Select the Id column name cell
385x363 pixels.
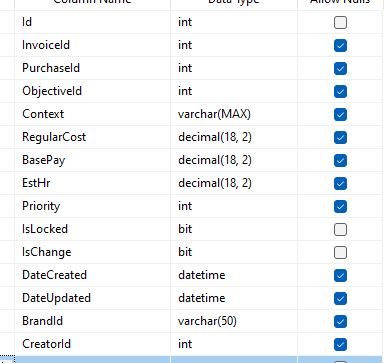pyautogui.click(x=92, y=22)
